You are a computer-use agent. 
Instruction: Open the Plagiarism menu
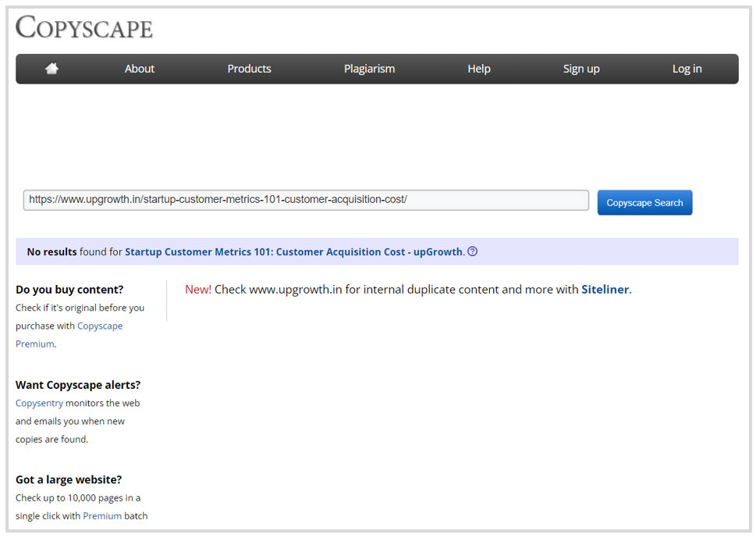[x=369, y=69]
